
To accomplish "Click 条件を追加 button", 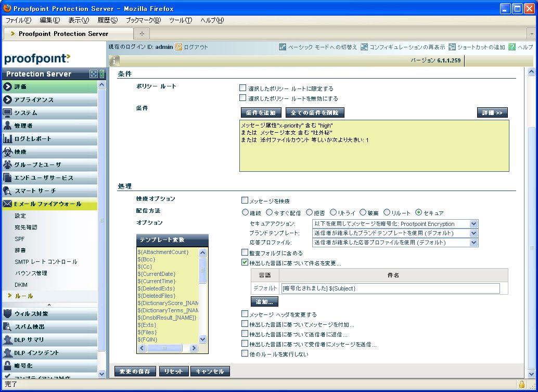I will [261, 112].
